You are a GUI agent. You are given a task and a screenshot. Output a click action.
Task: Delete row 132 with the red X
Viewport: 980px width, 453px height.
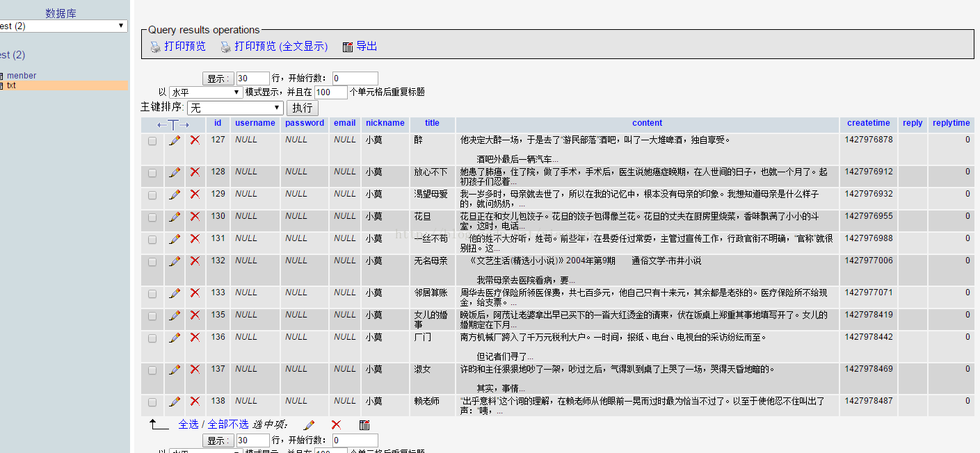tap(195, 261)
